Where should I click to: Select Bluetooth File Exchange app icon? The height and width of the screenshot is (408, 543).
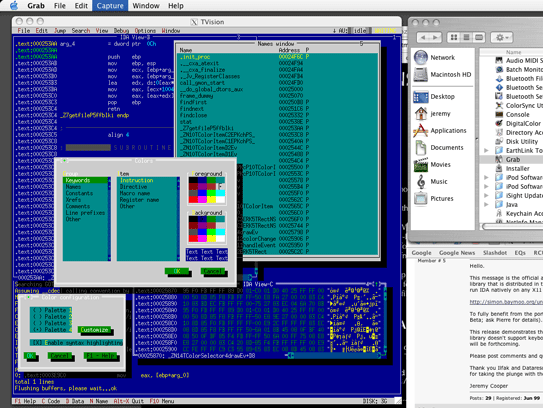pos(499,78)
